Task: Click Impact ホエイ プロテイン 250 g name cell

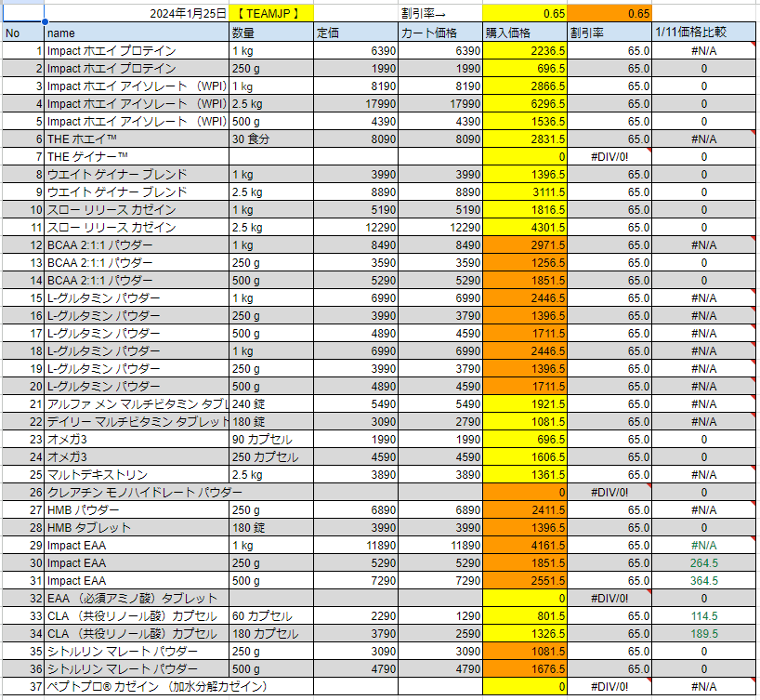Action: pyautogui.click(x=137, y=69)
